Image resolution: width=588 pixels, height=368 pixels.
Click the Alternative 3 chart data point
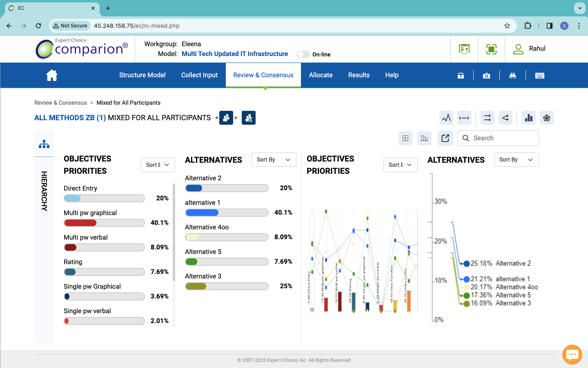click(466, 303)
